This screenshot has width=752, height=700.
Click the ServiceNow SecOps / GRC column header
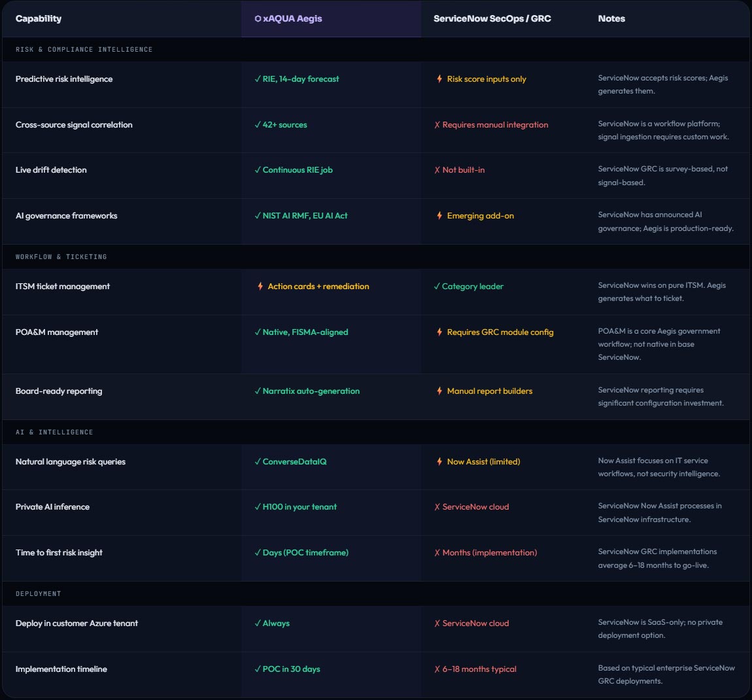pyautogui.click(x=492, y=19)
